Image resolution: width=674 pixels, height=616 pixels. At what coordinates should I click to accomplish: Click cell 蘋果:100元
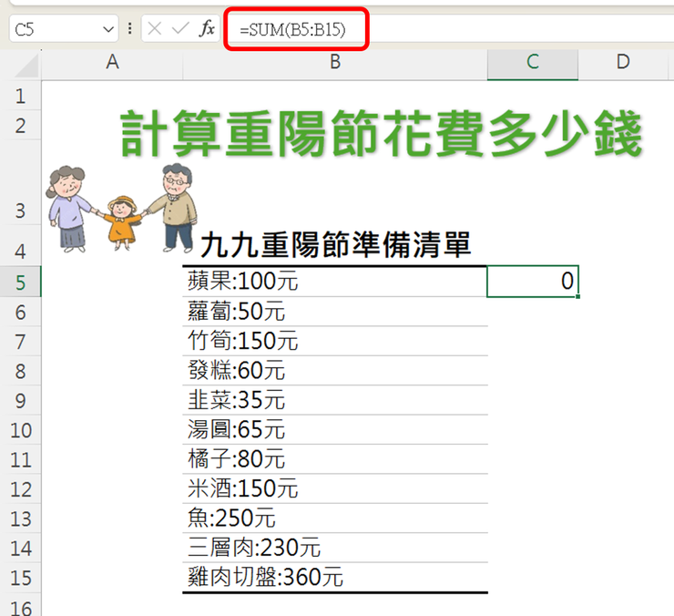335,282
